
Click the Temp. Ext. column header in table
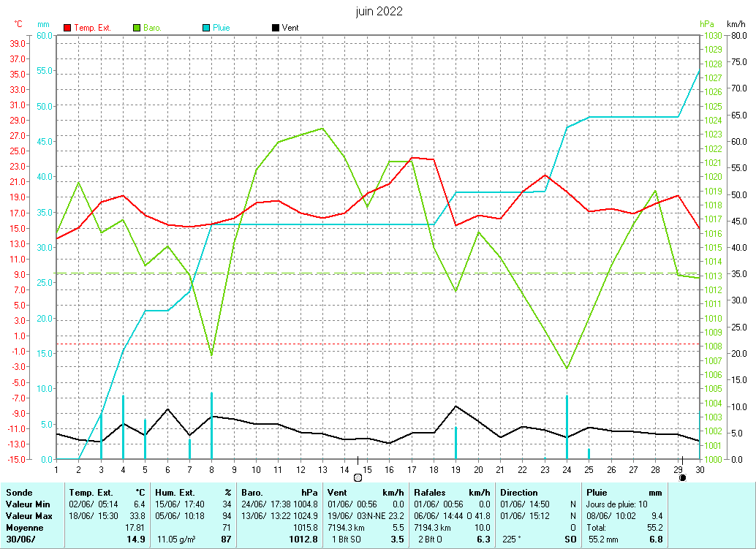click(x=91, y=493)
